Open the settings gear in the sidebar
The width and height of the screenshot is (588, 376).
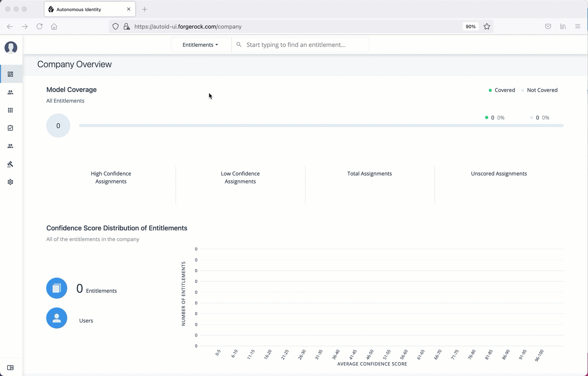point(10,182)
